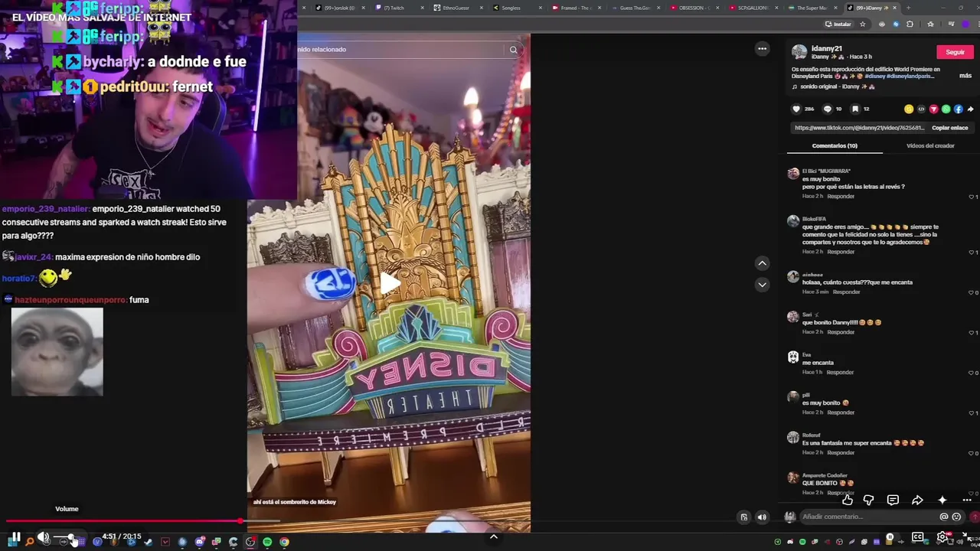Open Discord from the taskbar
Image resolution: width=980 pixels, height=551 pixels.
coord(199,542)
